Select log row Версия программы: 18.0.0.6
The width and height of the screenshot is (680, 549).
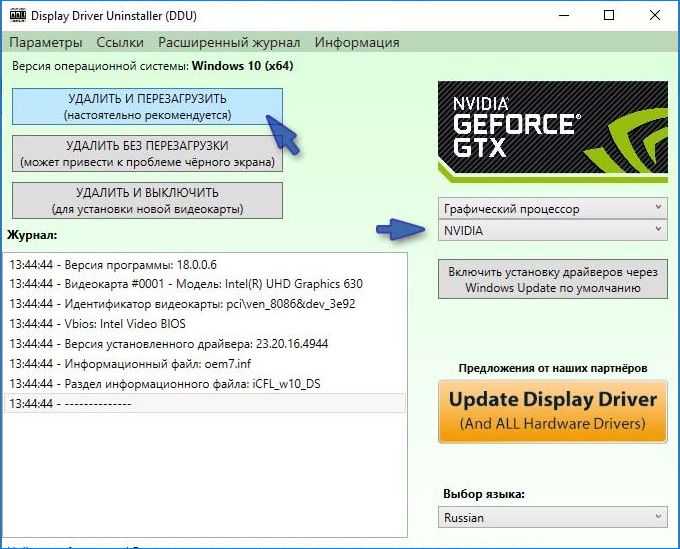(205, 265)
